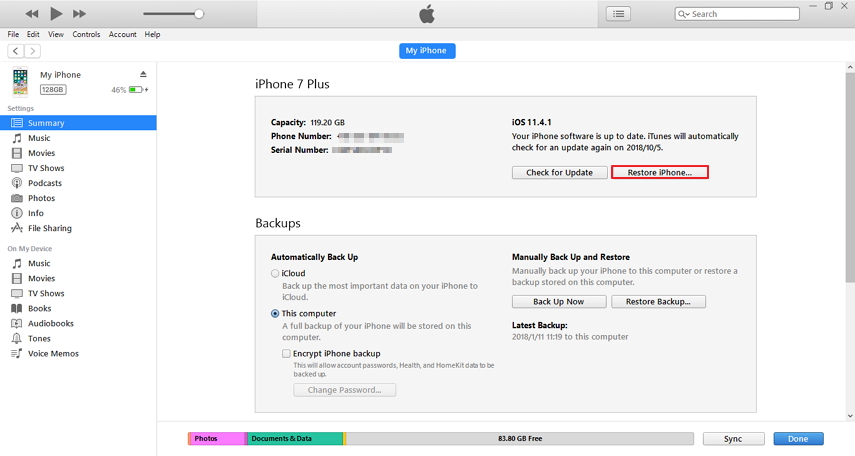The height and width of the screenshot is (456, 855).
Task: Click the vertical scrollbar up arrow
Action: coord(850,67)
